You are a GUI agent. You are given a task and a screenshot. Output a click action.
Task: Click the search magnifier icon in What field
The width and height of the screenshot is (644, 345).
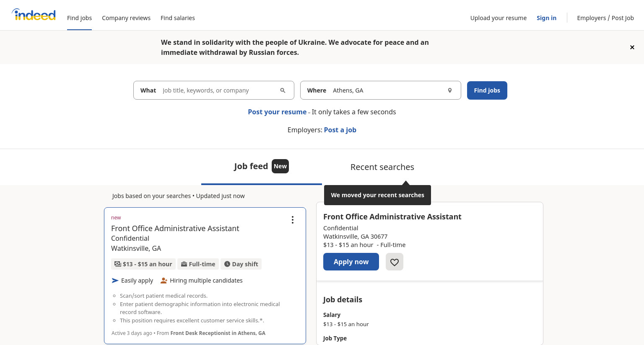[x=283, y=90]
